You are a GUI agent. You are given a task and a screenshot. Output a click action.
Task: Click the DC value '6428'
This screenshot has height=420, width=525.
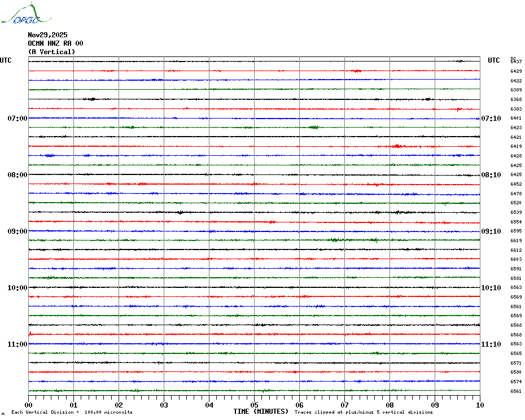[x=517, y=156]
